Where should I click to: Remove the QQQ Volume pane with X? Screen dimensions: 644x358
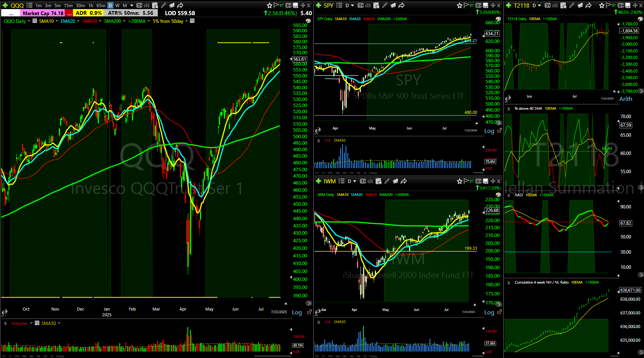click(x=5, y=323)
